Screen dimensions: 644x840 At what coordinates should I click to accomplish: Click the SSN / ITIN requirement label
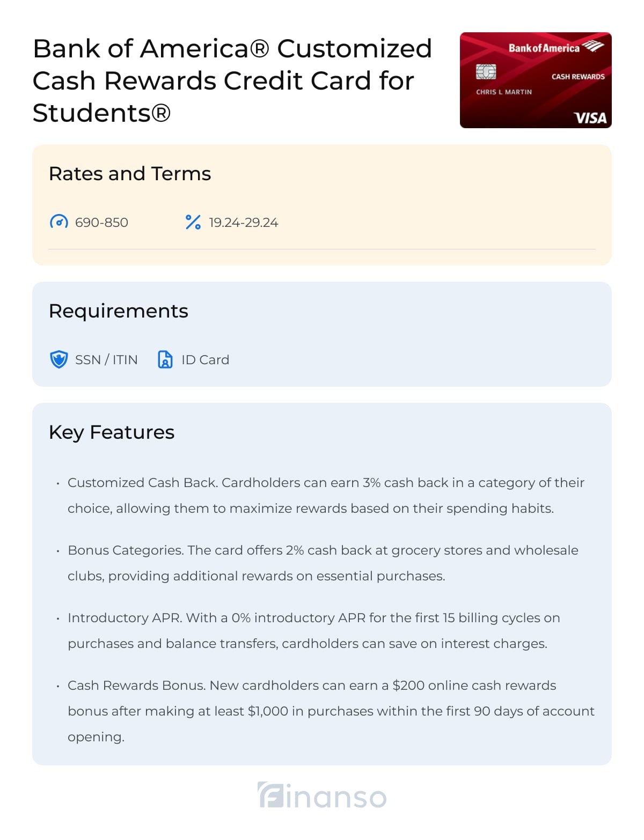[106, 360]
